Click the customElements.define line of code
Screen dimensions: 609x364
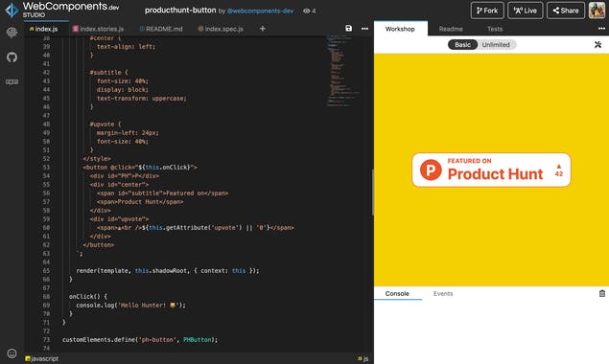coord(140,339)
